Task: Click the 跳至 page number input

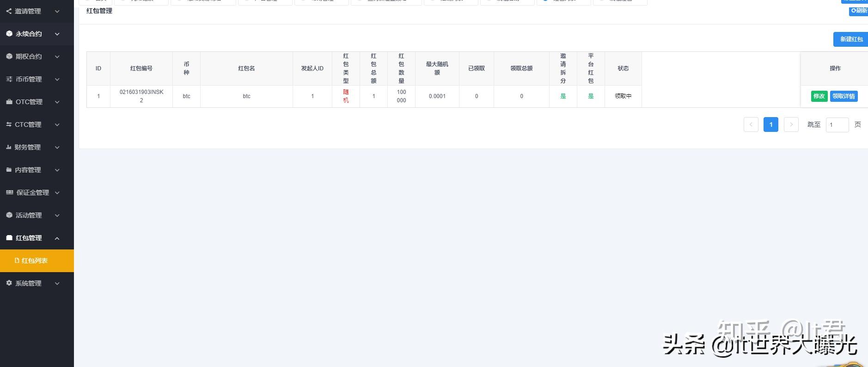Action: [x=837, y=125]
